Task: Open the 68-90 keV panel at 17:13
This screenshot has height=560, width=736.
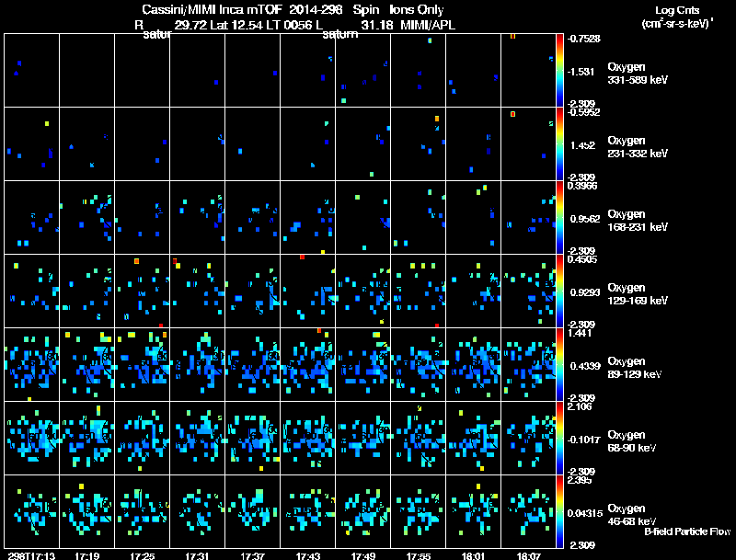Action: [x=32, y=438]
